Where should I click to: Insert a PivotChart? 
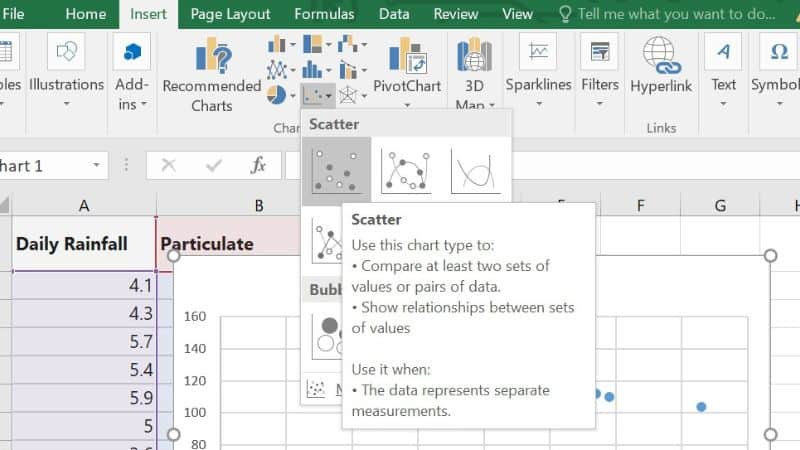click(407, 55)
